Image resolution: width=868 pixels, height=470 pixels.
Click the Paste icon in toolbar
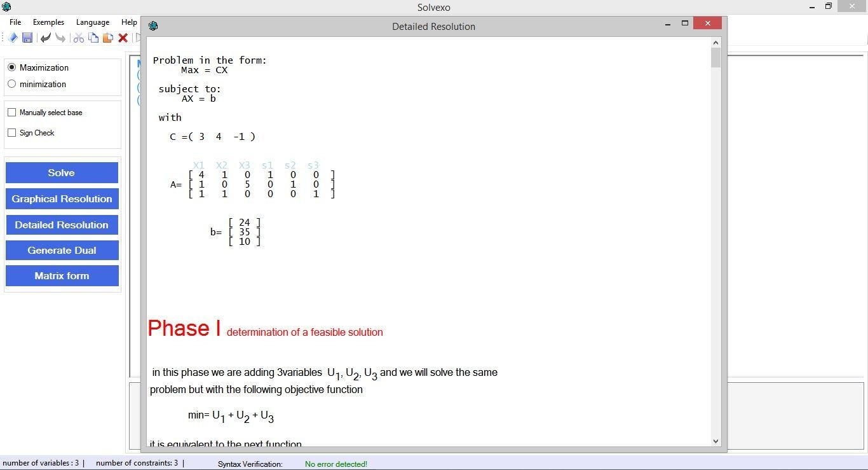(x=108, y=38)
